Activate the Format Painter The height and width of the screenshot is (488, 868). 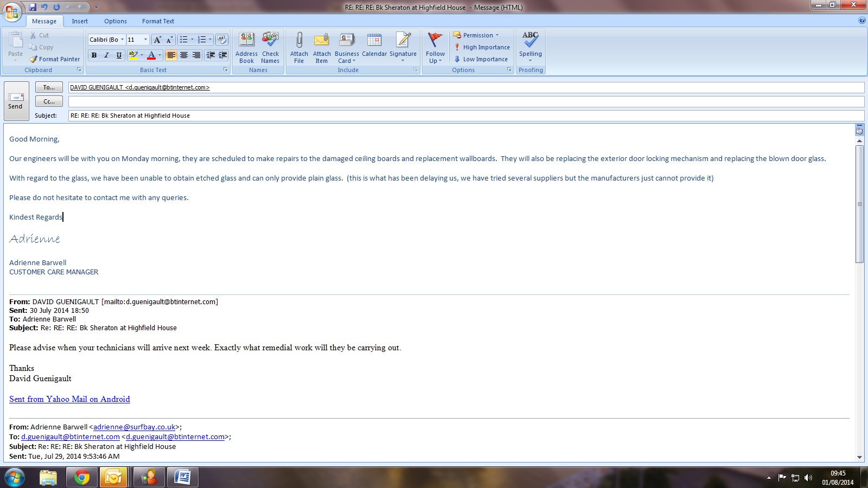pos(54,59)
